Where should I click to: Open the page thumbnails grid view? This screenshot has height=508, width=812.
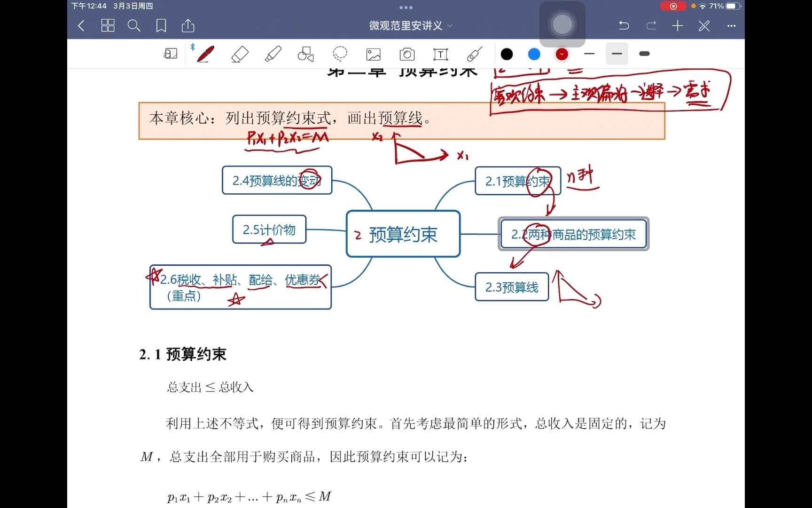point(108,25)
